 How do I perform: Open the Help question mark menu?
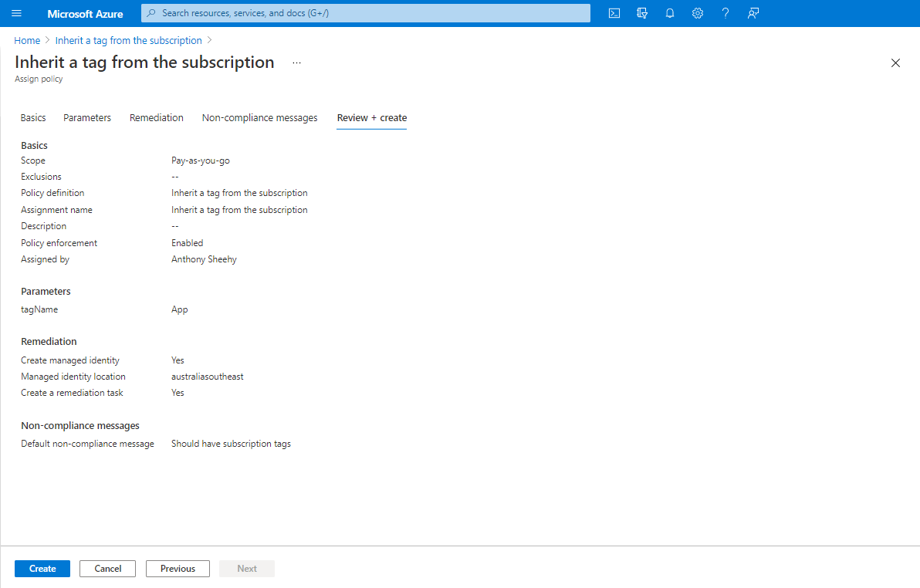point(726,13)
